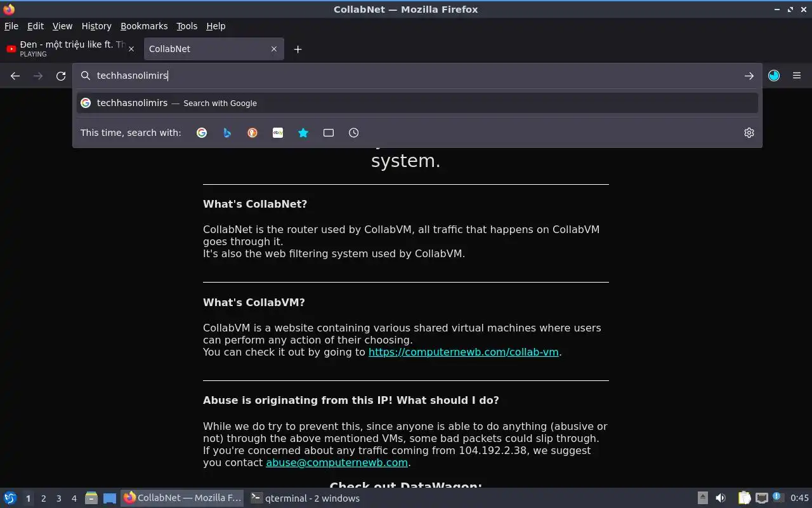
Task: Click the 0:45 clock in the panel
Action: click(799, 498)
